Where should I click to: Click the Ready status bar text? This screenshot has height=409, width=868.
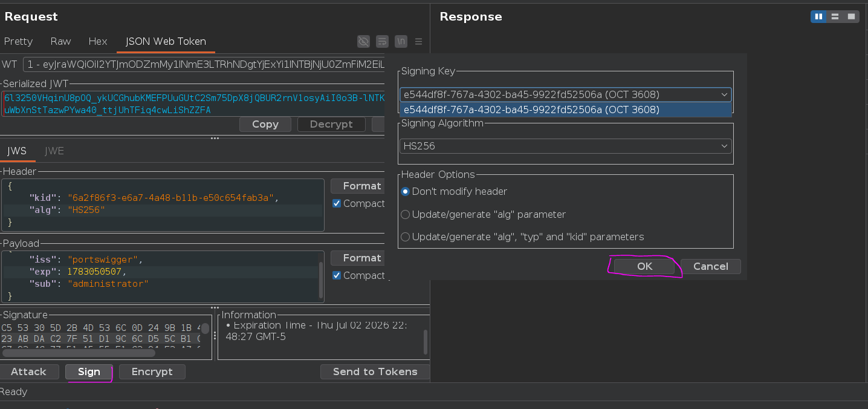pos(14,392)
